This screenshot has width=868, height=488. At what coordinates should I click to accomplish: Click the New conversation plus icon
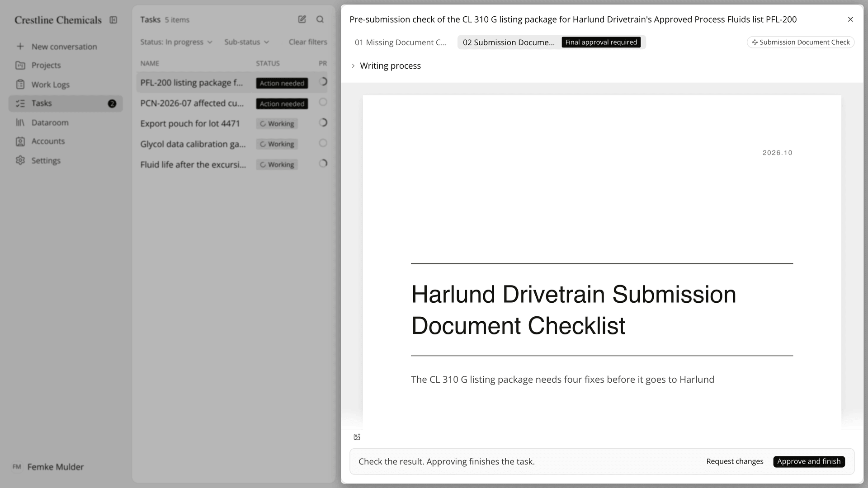coord(20,47)
